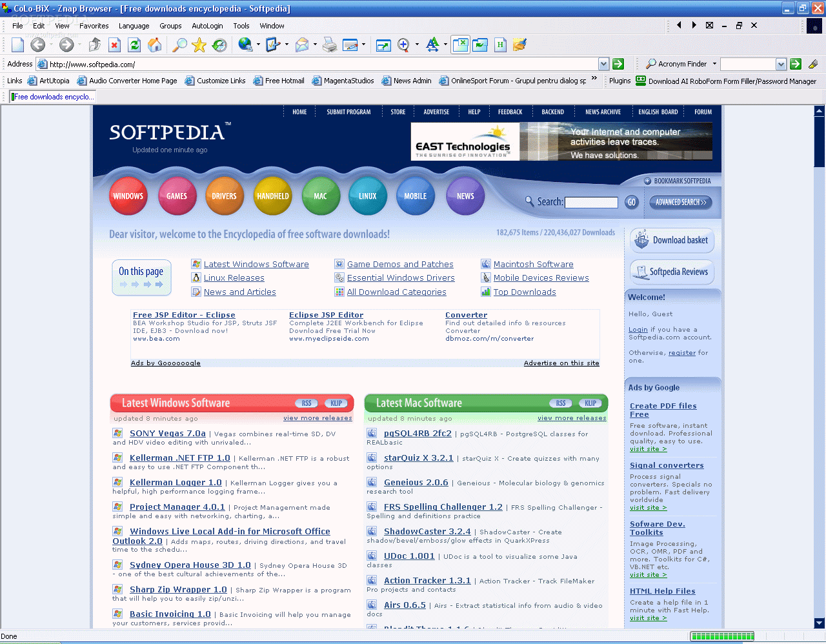
Task: Refresh the page with the green arrows icon
Action: 134,45
